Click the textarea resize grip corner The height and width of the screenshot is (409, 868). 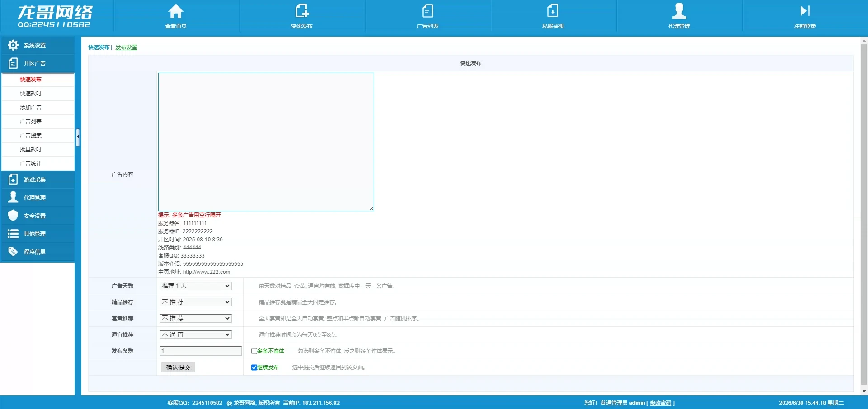point(371,208)
